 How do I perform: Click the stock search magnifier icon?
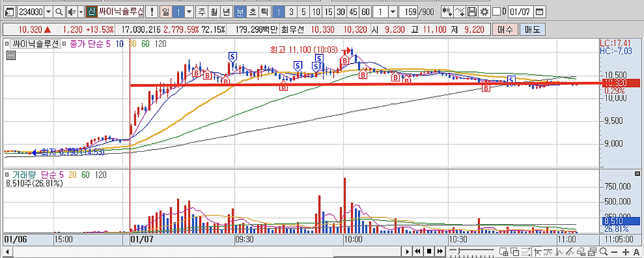tap(59, 12)
